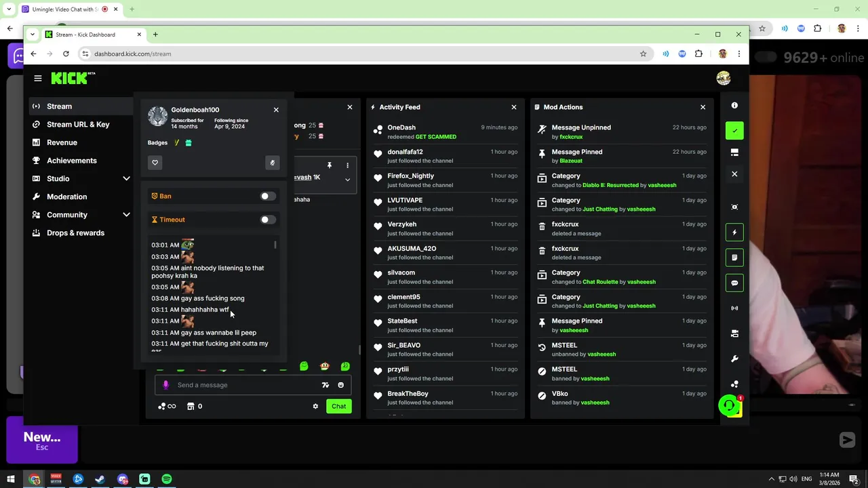Click the heart button on Goldenboah100's card
Image resolution: width=868 pixels, height=488 pixels.
155,163
